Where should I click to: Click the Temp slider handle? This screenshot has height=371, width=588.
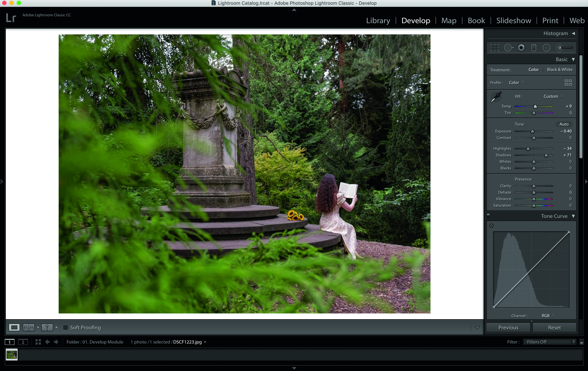(x=535, y=106)
